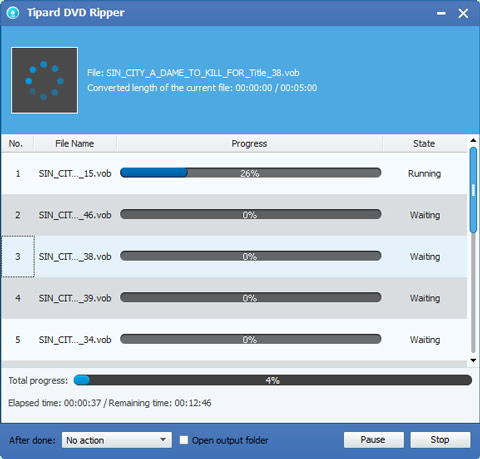Image resolution: width=480 pixels, height=459 pixels.
Task: Click the Waiting state of row 3
Action: pos(425,257)
